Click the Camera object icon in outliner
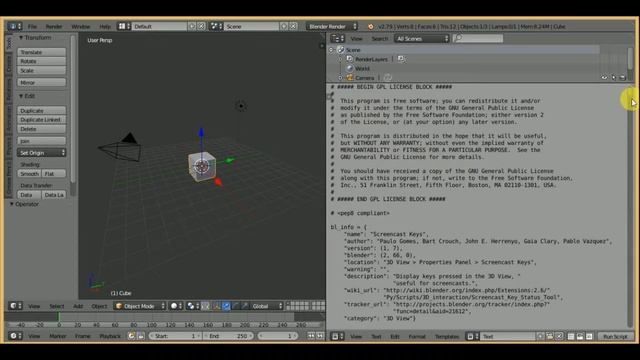The width and height of the screenshot is (640, 360). click(x=350, y=78)
